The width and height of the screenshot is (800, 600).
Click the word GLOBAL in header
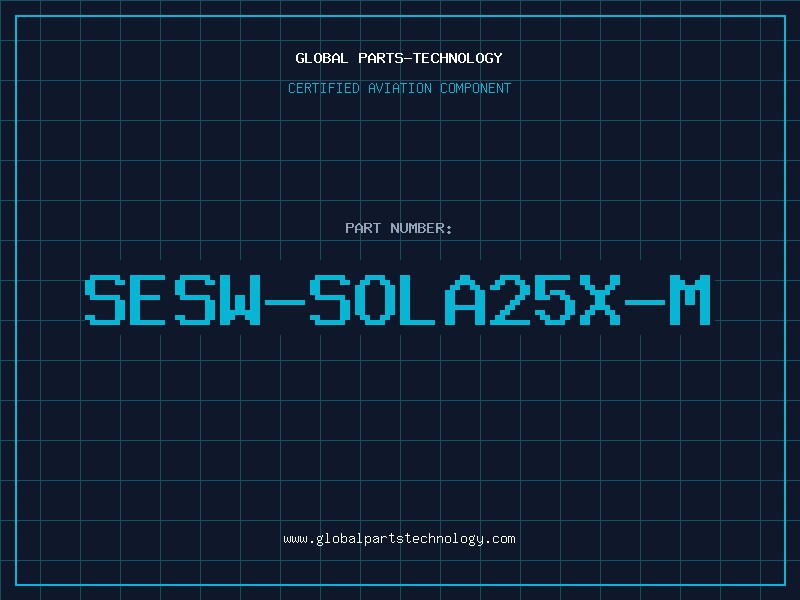point(322,58)
